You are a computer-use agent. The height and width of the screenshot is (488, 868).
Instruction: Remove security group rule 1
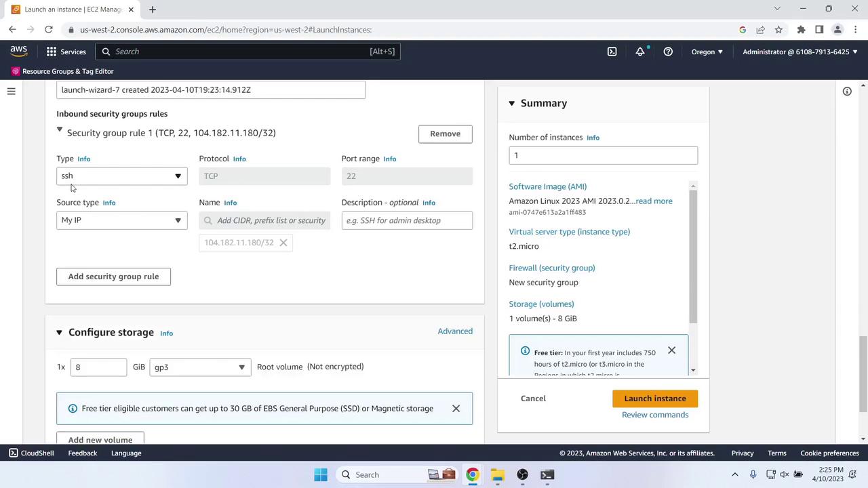(445, 134)
